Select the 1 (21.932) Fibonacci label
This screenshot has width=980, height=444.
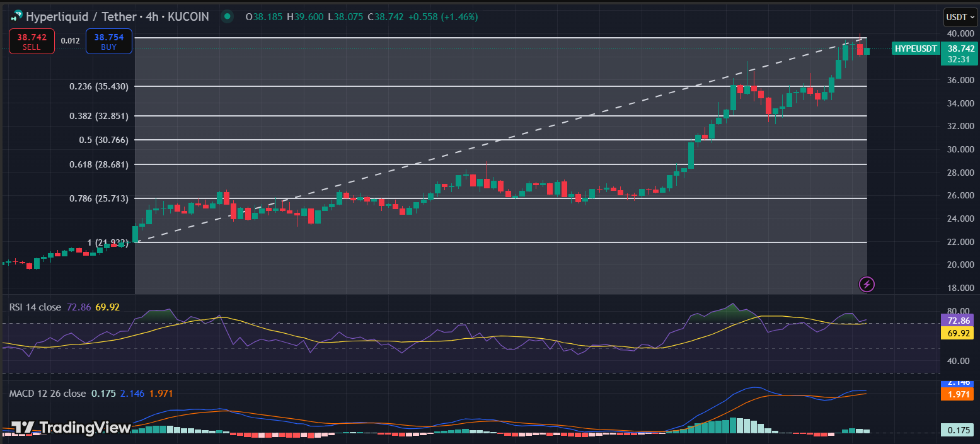pyautogui.click(x=108, y=242)
